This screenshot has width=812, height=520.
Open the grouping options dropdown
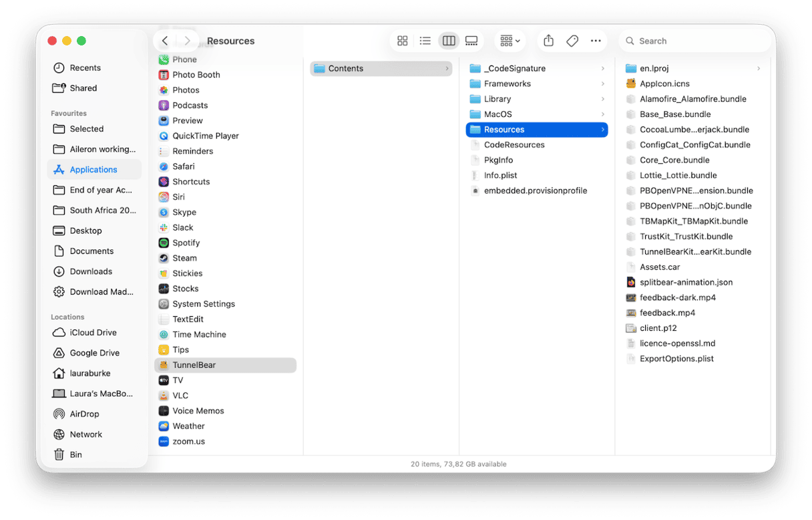point(510,41)
